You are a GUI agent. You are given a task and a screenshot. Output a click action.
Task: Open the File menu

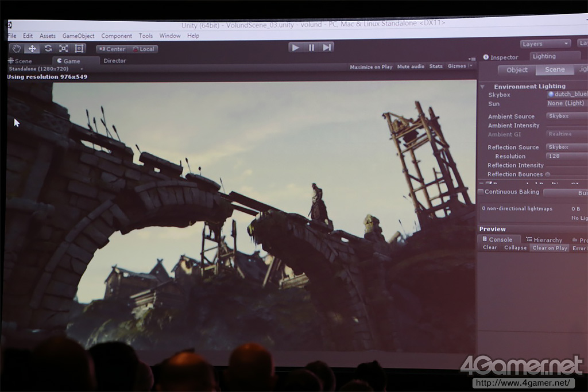point(12,36)
